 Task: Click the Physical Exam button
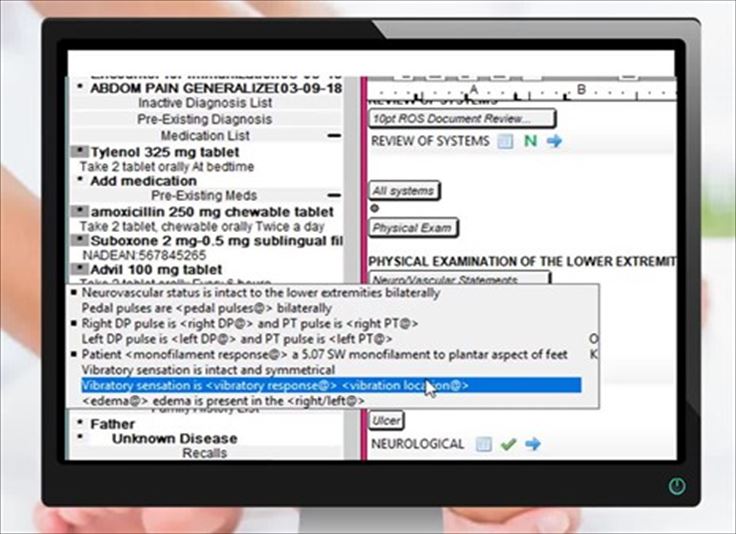[413, 228]
